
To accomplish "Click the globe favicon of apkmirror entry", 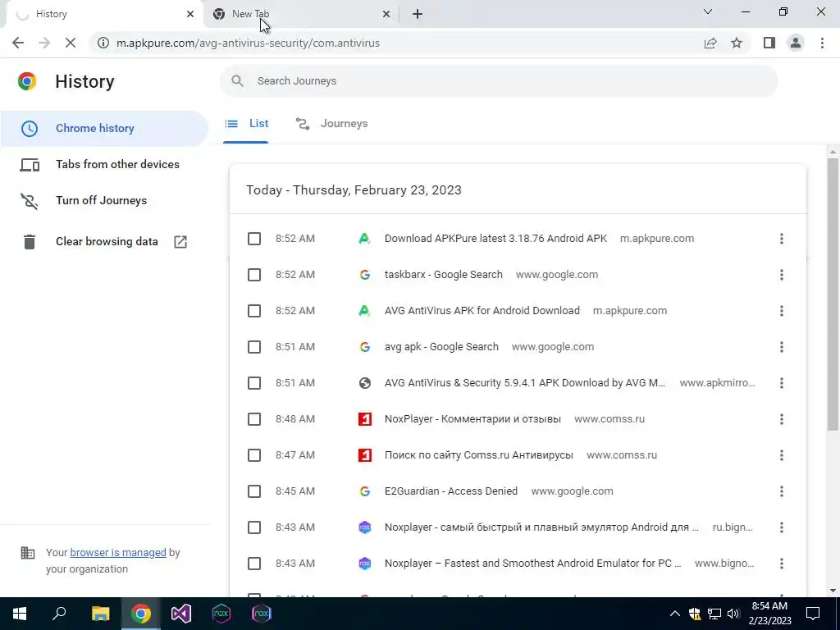I will [x=365, y=383].
